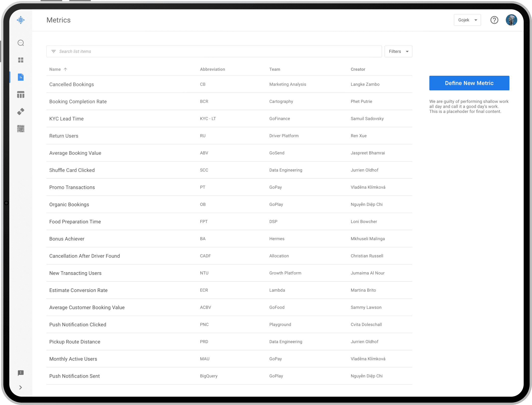Open the dashboard grid icon in sidebar
Viewport: 532px width, 405px height.
pos(21,60)
